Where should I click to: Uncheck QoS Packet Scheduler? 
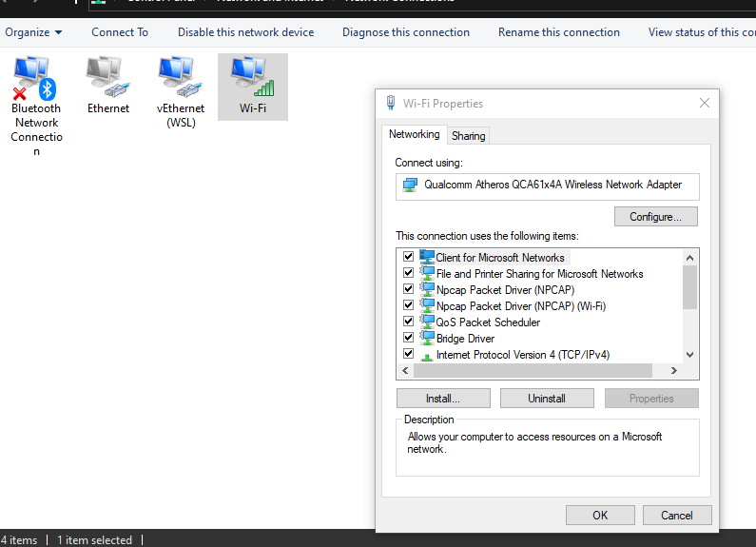pos(408,322)
